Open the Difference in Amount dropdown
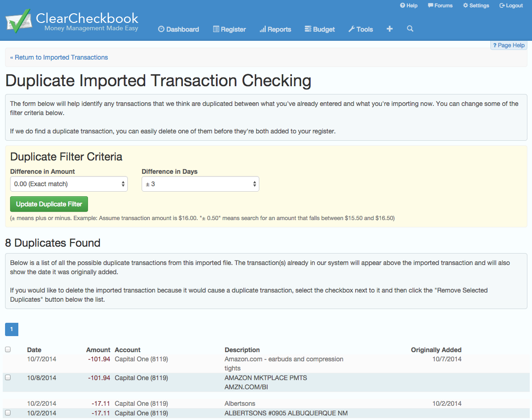Screen dimensions: 532x420 (x=69, y=184)
